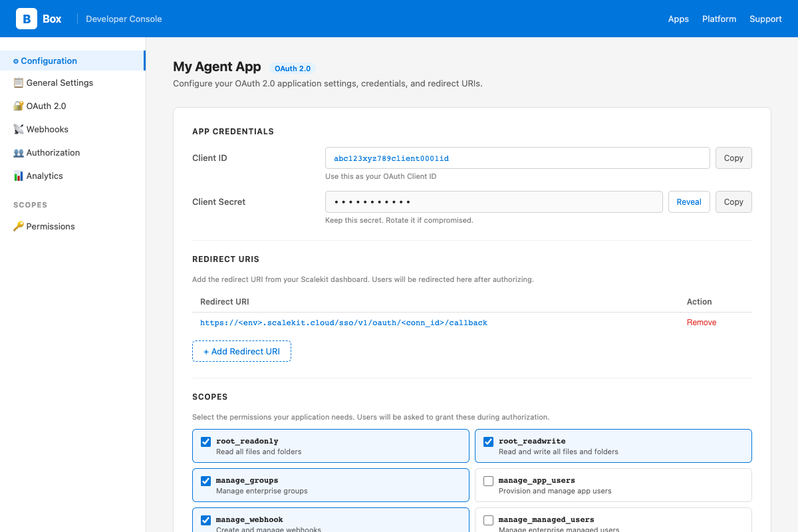
Task: Open the Apps menu in header
Action: 678,19
